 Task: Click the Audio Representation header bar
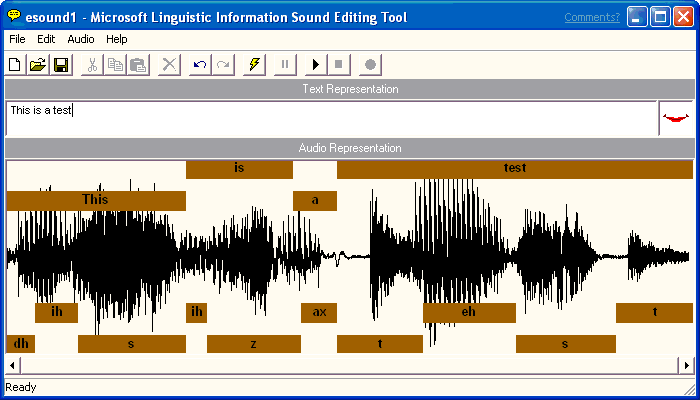click(350, 148)
